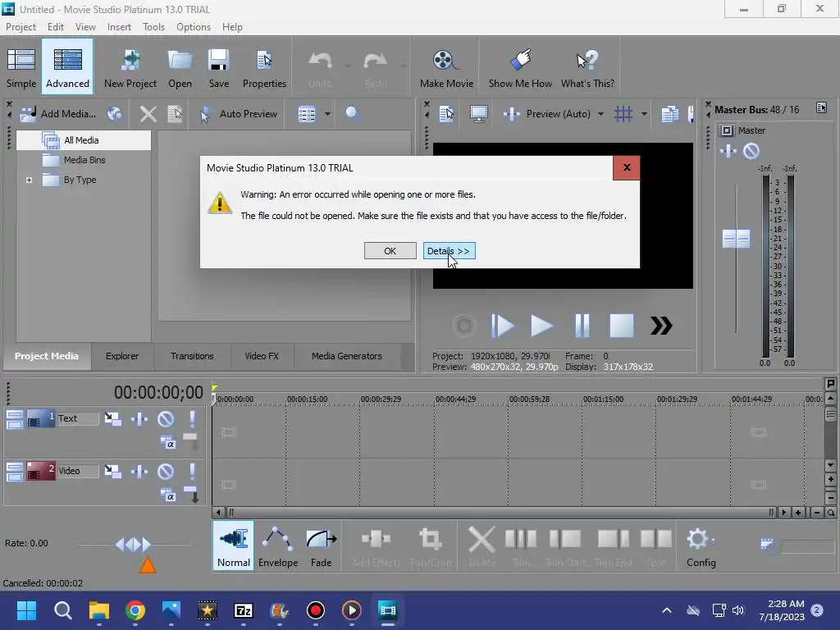Click the Video track compositing mode icon
Viewport: 840px width, 630px height.
click(167, 495)
